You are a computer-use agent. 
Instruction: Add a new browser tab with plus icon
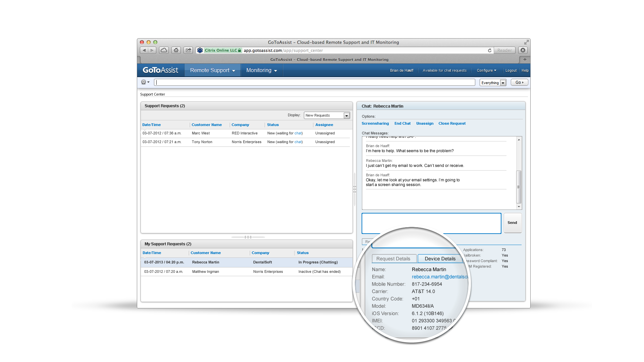(525, 60)
